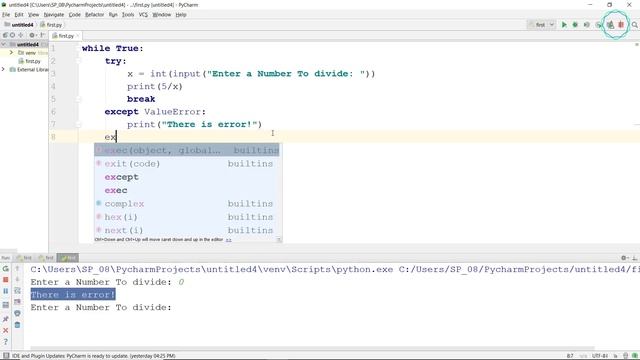Open the File menu
The width and height of the screenshot is (640, 360).
click(x=6, y=15)
